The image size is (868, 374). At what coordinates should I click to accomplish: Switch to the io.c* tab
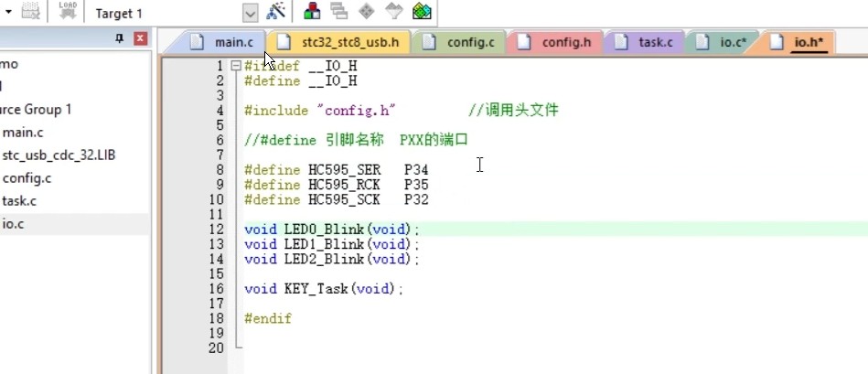[723, 43]
